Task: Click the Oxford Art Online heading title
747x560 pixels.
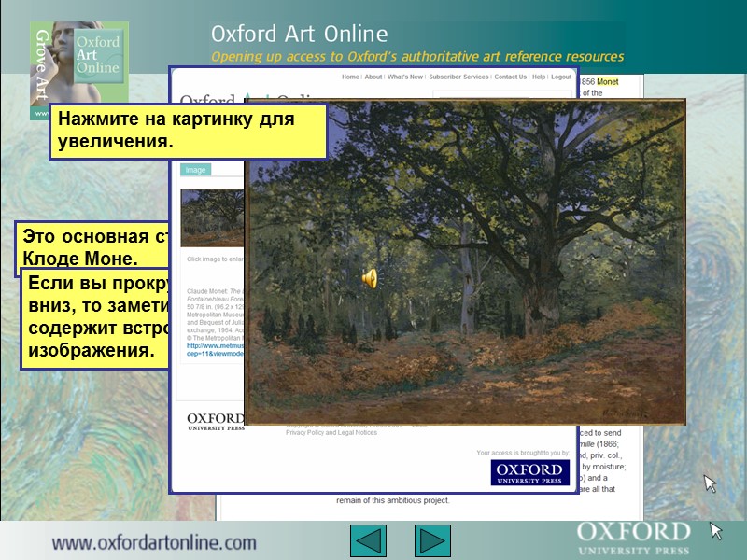Action: (299, 35)
